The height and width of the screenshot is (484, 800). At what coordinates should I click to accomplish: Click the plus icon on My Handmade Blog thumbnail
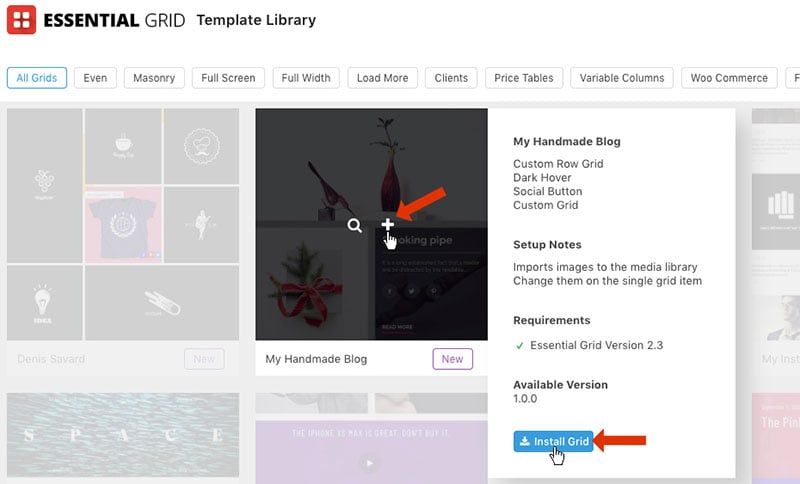coord(387,224)
